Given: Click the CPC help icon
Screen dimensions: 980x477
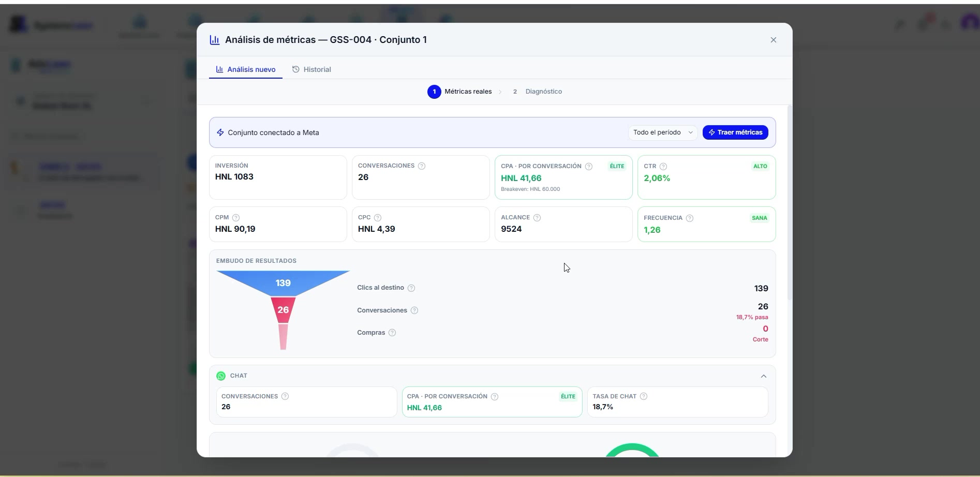Looking at the screenshot, I should click(378, 218).
